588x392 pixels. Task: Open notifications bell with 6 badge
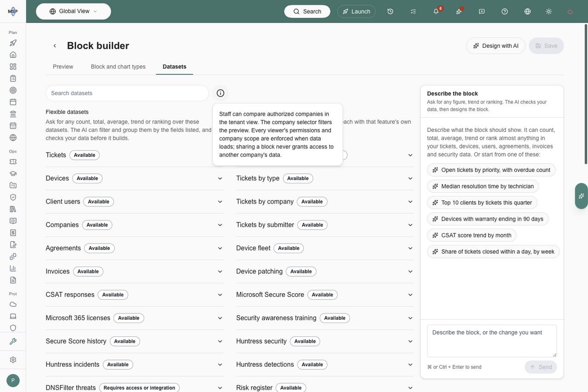436,11
